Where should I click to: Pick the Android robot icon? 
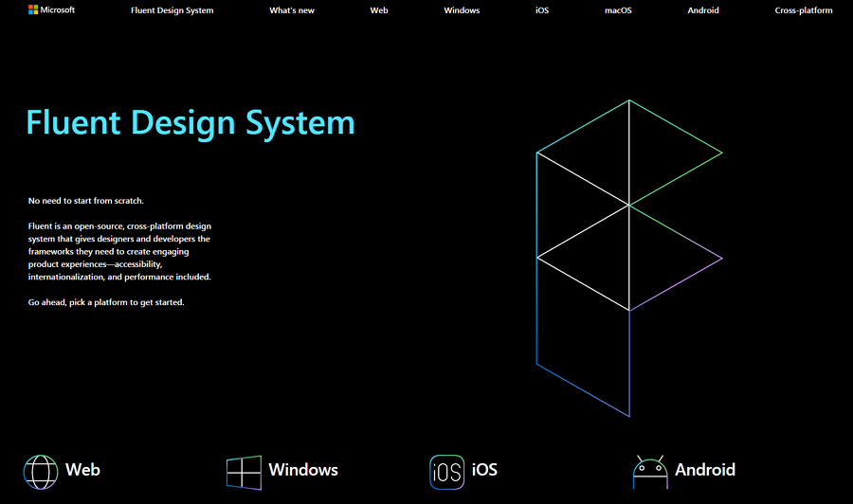[650, 472]
